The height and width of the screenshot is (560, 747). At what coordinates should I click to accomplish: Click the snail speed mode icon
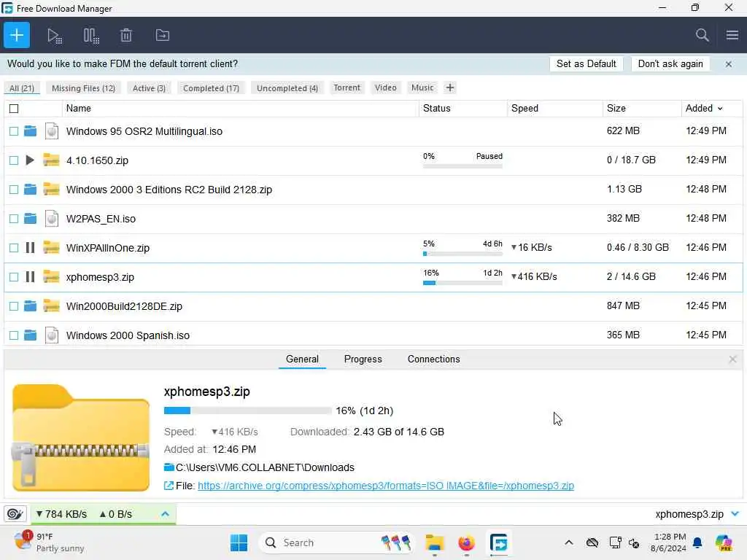pyautogui.click(x=15, y=514)
